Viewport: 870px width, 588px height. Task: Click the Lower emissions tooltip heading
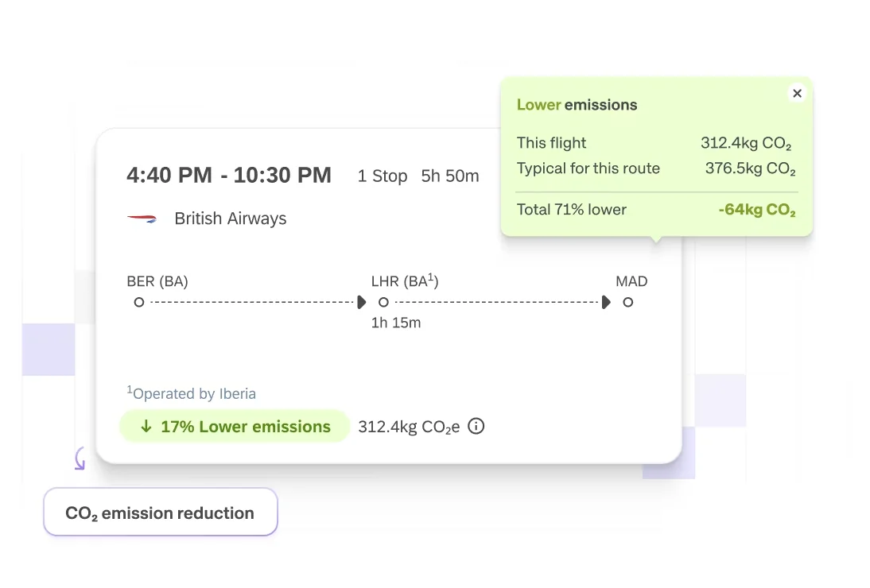pos(577,105)
